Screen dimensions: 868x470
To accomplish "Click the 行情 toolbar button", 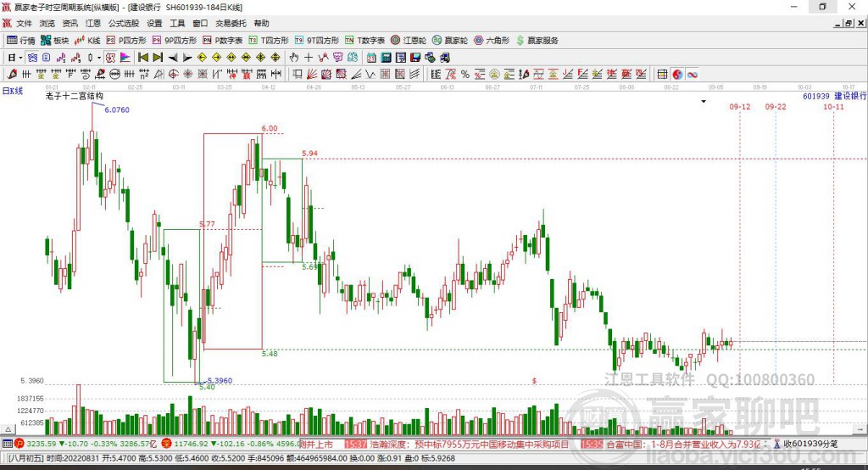I will click(21, 41).
